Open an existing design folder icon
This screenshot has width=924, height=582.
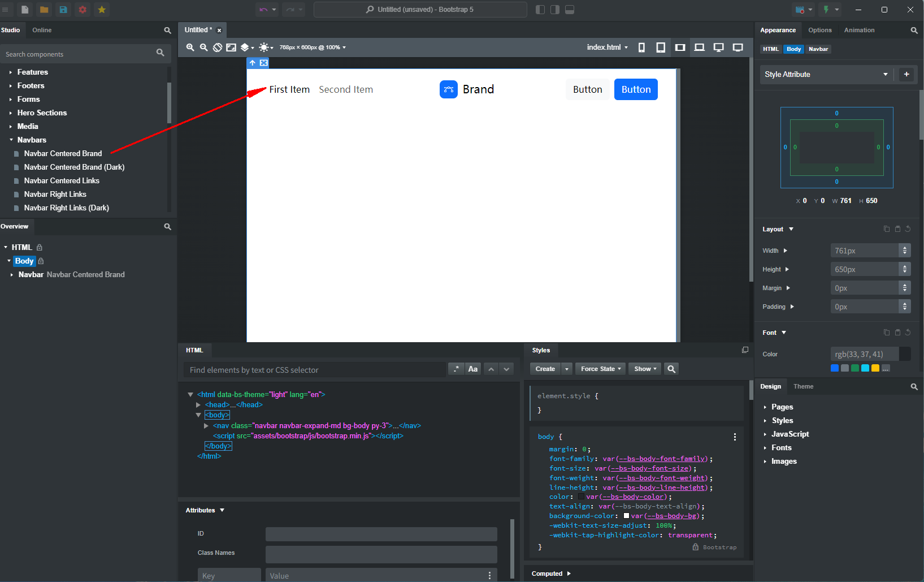[44, 10]
